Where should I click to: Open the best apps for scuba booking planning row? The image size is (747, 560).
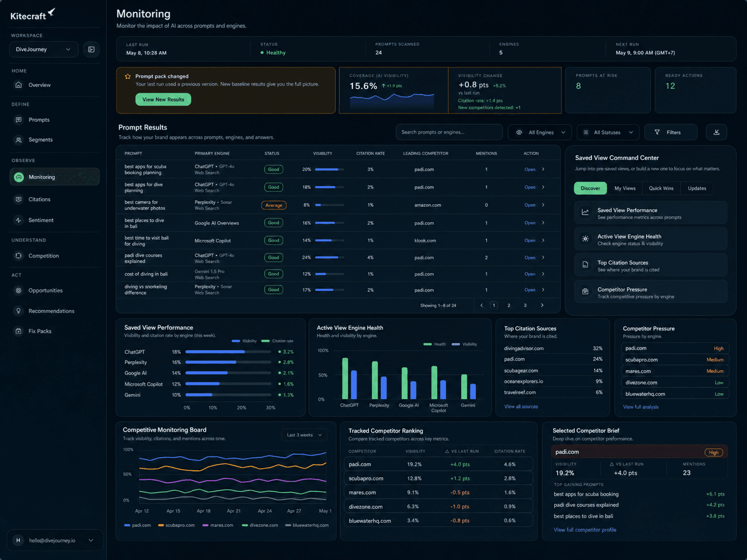[x=338, y=169]
